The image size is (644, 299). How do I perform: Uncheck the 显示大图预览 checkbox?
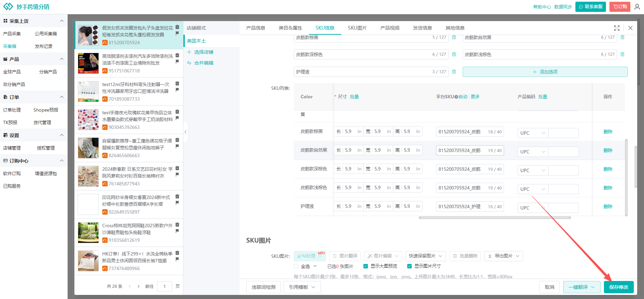366,266
